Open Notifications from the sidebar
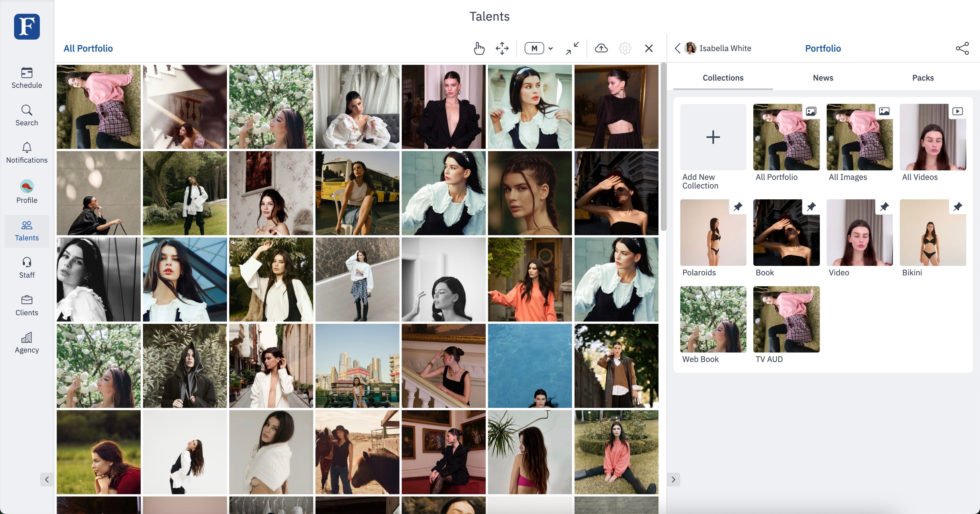The width and height of the screenshot is (980, 514). 27,153
